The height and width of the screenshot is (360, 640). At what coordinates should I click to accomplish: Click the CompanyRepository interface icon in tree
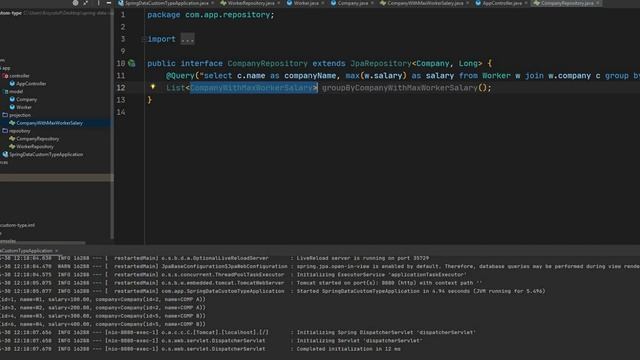click(12, 139)
